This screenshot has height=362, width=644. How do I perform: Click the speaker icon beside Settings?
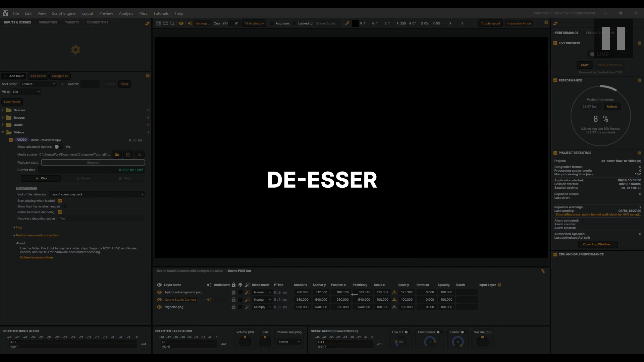point(190,23)
